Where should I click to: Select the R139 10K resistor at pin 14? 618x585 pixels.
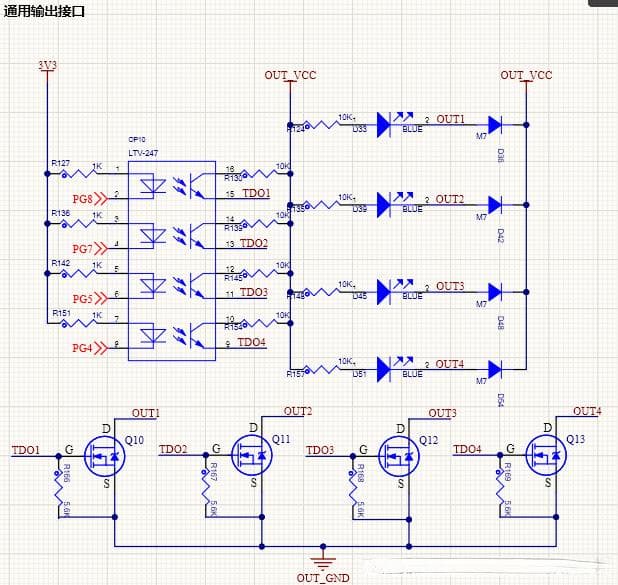[x=259, y=224]
